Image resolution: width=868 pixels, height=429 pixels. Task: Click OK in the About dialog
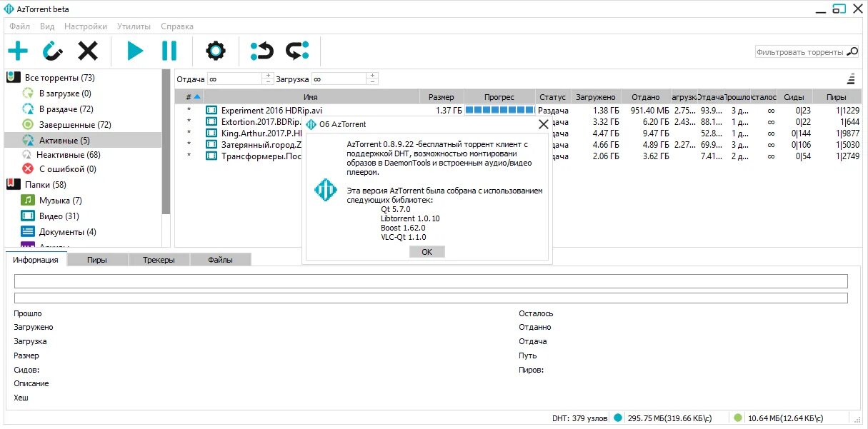(x=427, y=252)
